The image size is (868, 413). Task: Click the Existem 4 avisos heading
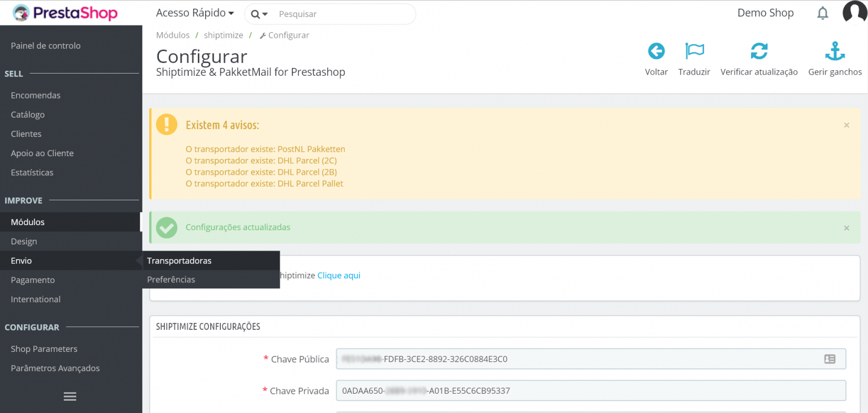[x=222, y=125]
